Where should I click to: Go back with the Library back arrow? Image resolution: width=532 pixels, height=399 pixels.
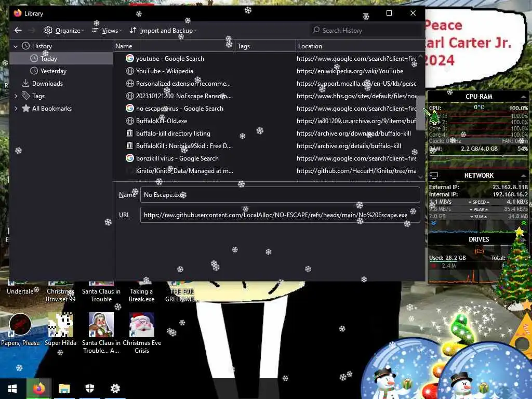pyautogui.click(x=18, y=31)
